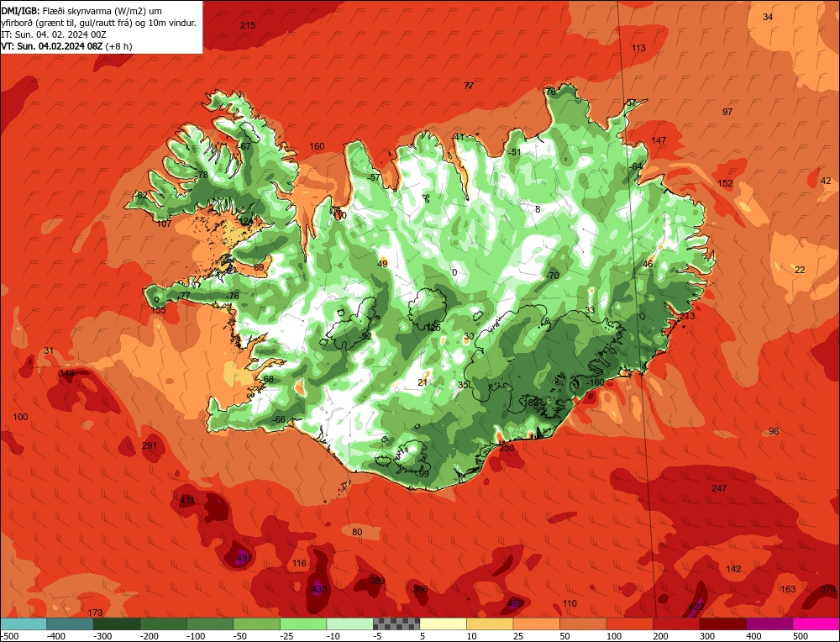The image size is (840, 642).
Task: Click the checkered swatch between -5 and 5
Action: [x=396, y=624]
